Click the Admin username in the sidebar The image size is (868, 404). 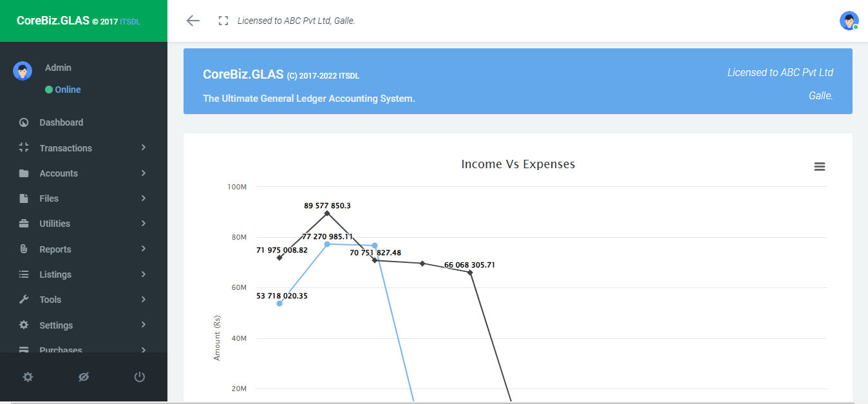point(58,68)
